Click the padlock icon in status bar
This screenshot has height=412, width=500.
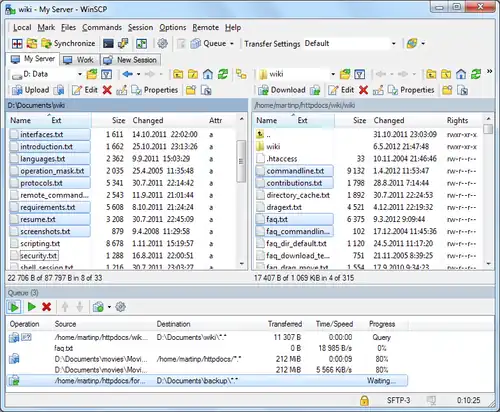(364, 400)
